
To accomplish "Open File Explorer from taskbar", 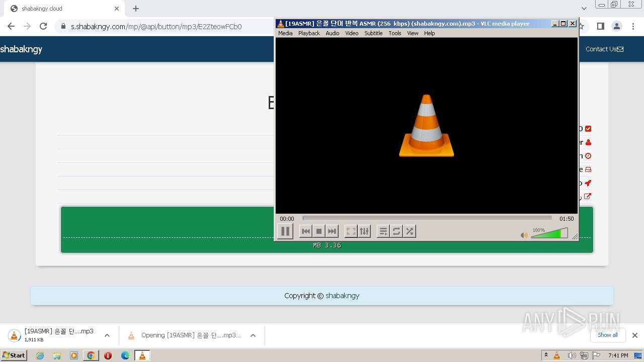I will 57,355.
